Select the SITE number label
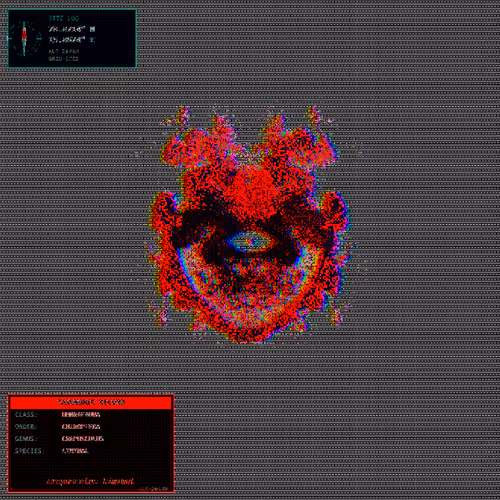 64,19
